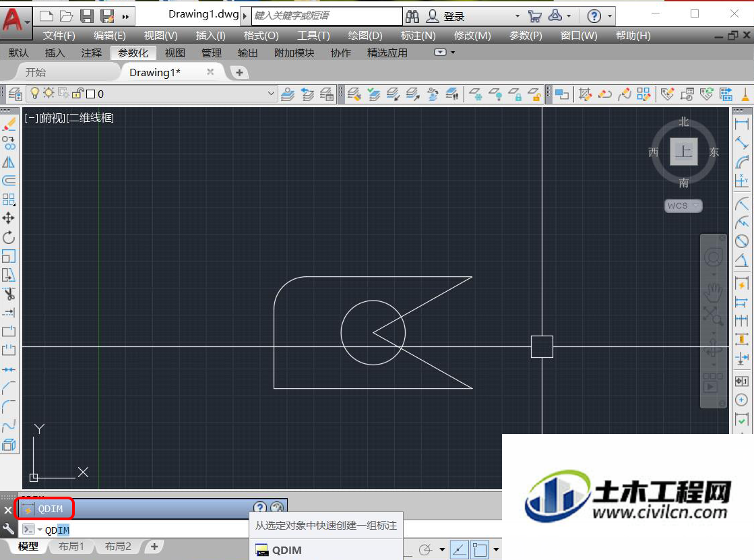
Task: Open the 二维线框 visual style menu
Action: [90, 118]
